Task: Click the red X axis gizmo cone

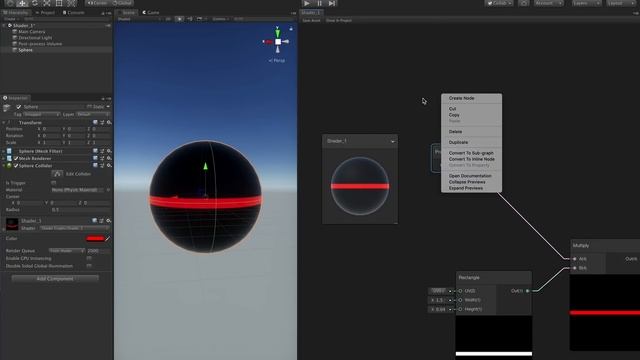Action: click(268, 42)
